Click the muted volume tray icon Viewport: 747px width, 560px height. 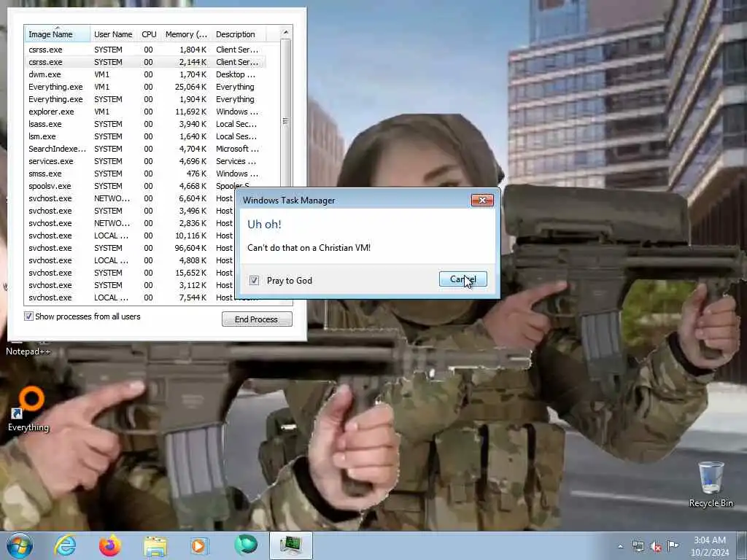(656, 547)
